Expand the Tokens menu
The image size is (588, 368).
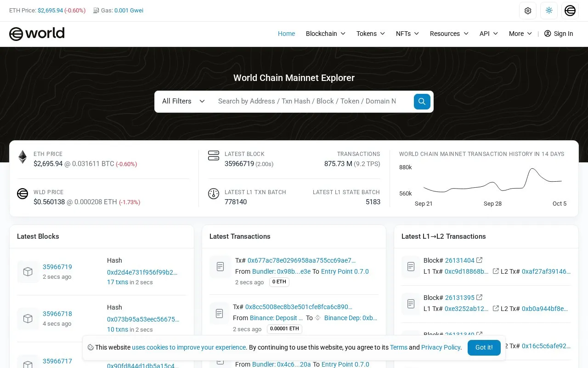371,34
